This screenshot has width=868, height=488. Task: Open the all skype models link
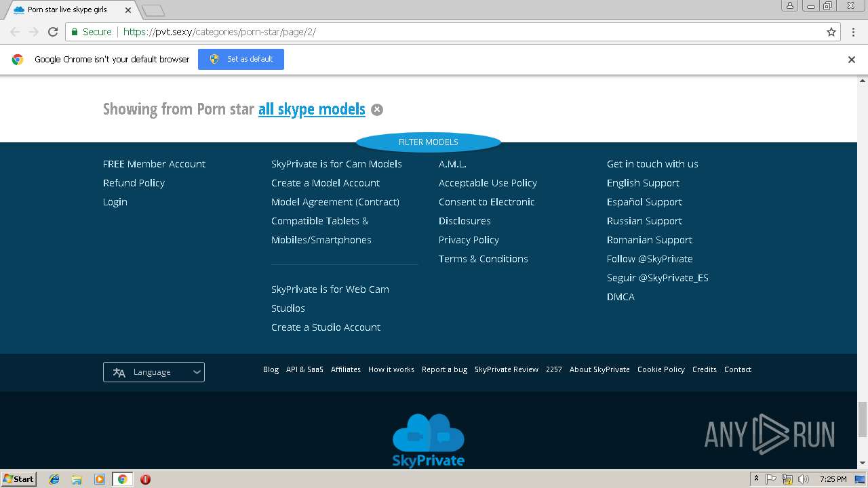tap(312, 109)
